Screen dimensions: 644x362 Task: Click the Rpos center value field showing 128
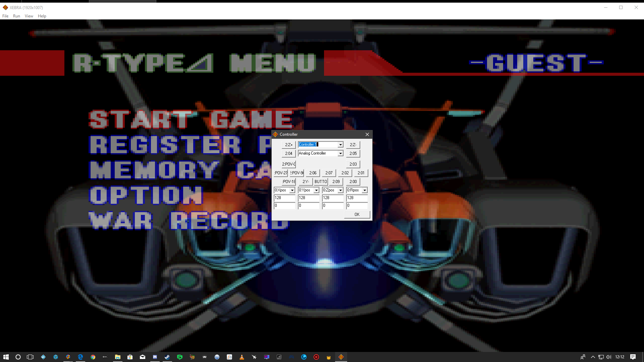[357, 198]
